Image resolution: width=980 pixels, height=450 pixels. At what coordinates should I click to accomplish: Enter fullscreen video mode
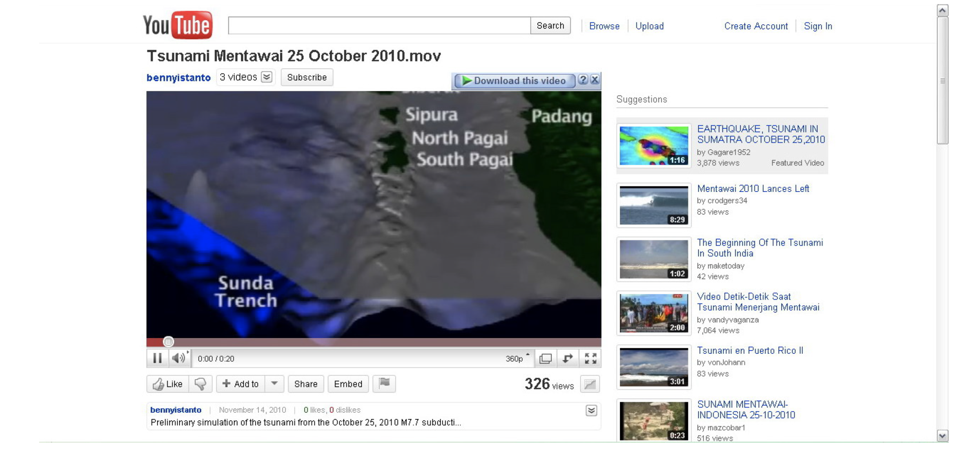pos(590,358)
